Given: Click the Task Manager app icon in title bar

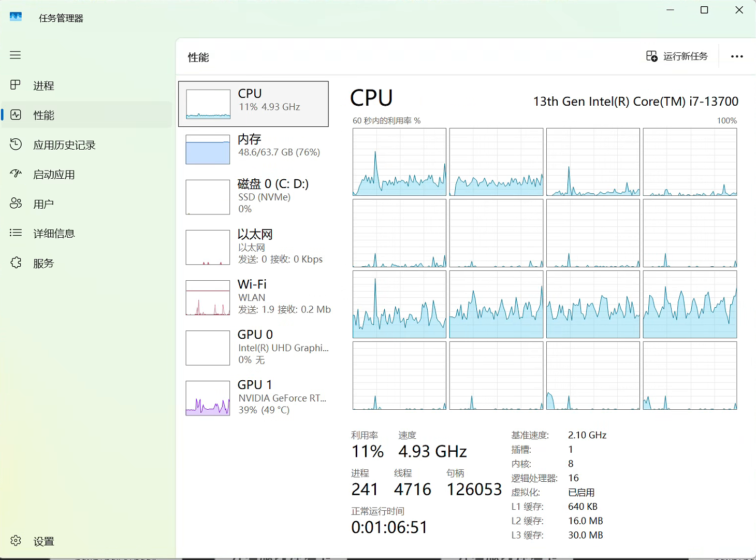Looking at the screenshot, I should pos(16,17).
